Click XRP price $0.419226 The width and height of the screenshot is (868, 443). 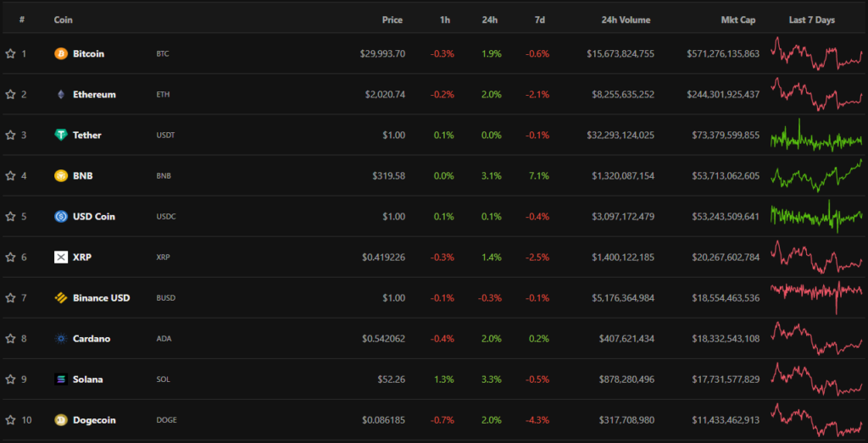(x=384, y=257)
